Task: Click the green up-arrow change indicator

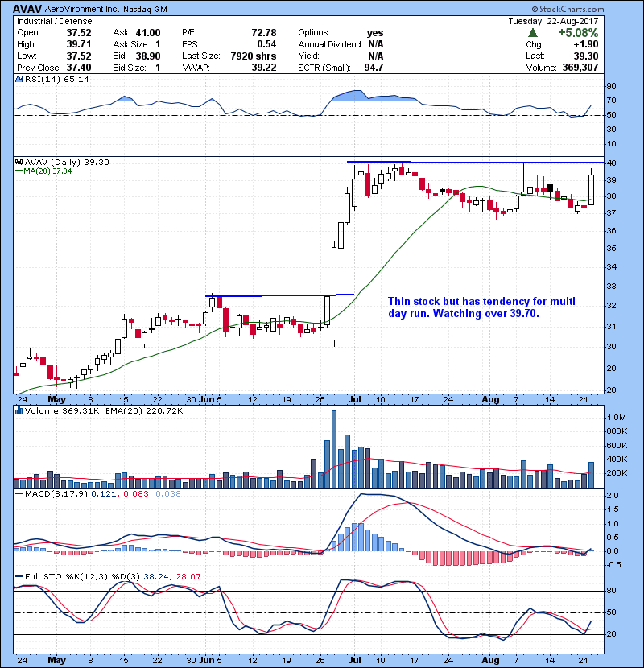Action: [x=532, y=33]
